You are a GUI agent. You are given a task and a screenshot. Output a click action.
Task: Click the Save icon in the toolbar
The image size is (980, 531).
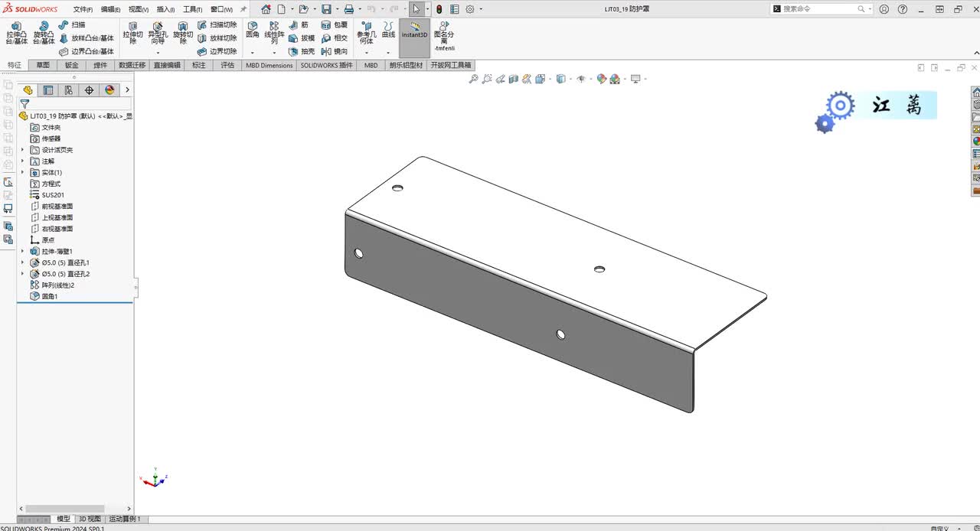326,9
